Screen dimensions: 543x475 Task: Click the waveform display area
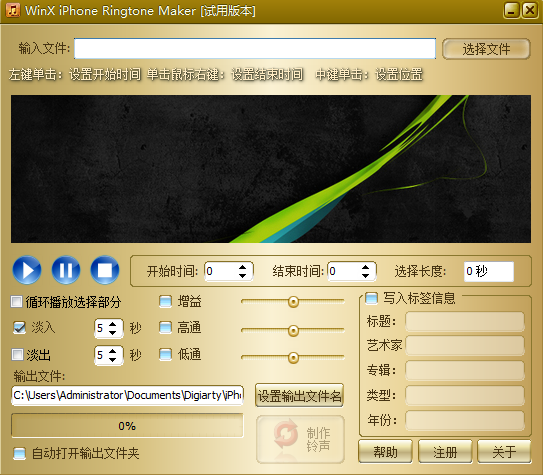click(271, 169)
